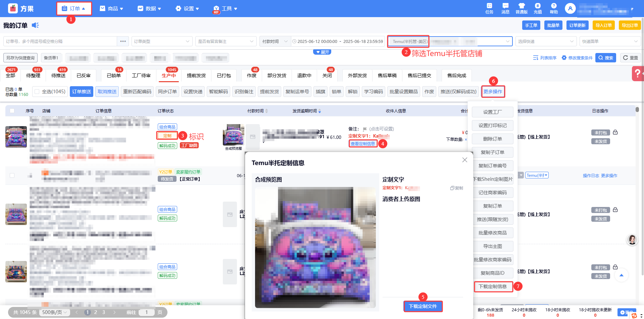Open the 500条/页 page size dropdown
Image resolution: width=644 pixels, height=319 pixels.
54,312
